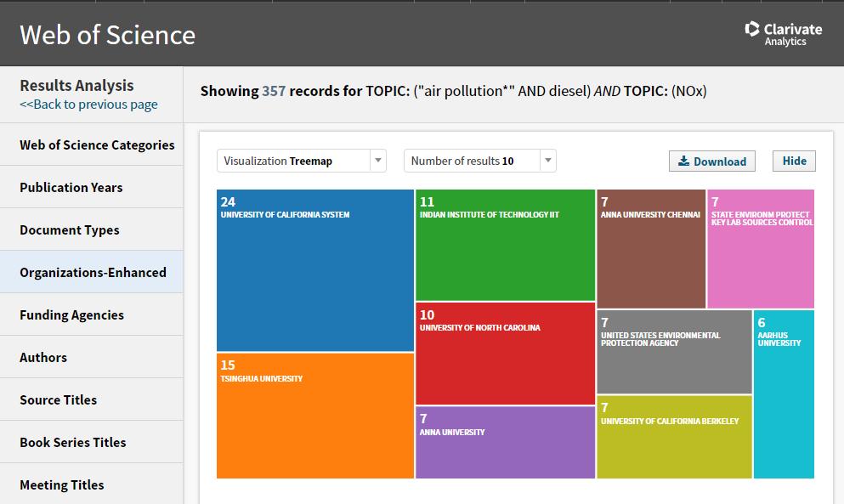Select University of North Carolina block
This screenshot has height=504, width=844.
(506, 354)
